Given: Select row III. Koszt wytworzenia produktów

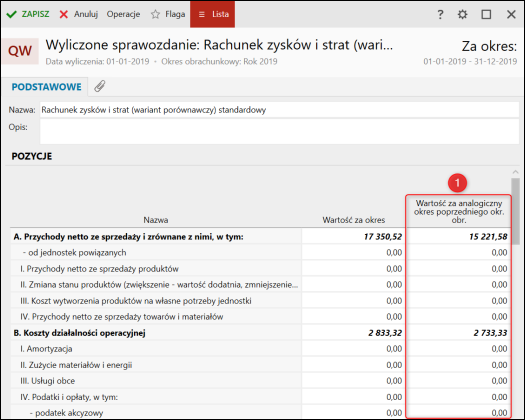Looking at the screenshot, I should [x=156, y=301].
